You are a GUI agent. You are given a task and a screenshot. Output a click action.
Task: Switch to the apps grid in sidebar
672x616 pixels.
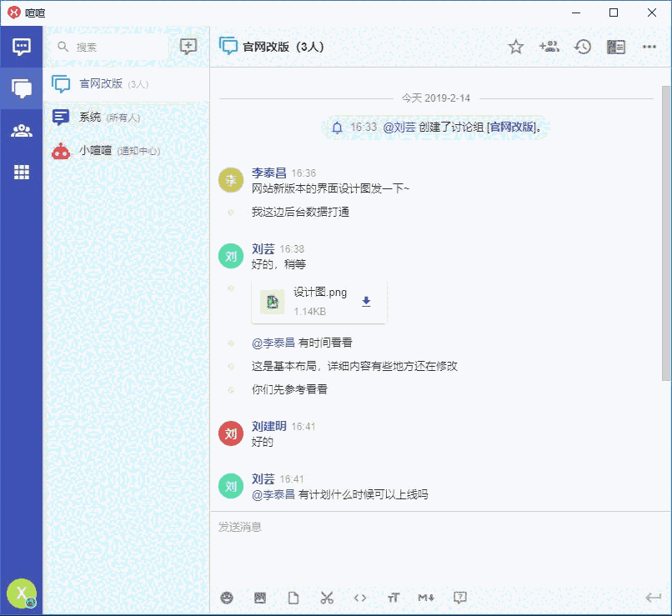click(x=21, y=173)
